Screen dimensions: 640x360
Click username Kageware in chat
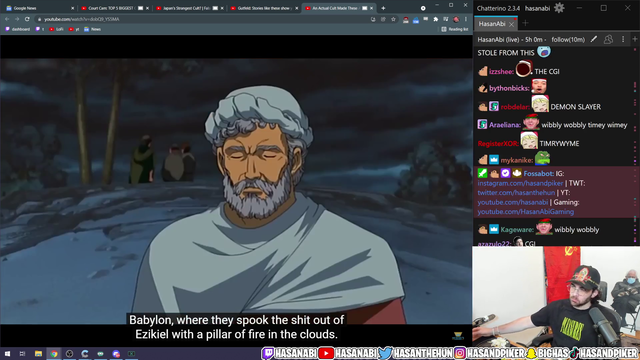point(517,230)
